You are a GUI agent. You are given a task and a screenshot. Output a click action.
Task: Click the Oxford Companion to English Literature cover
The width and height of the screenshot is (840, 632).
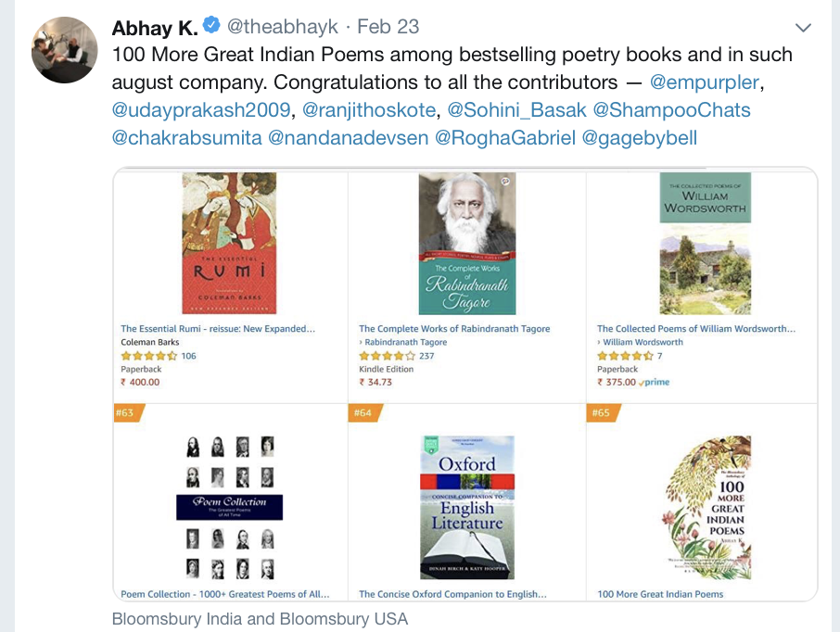coord(466,507)
